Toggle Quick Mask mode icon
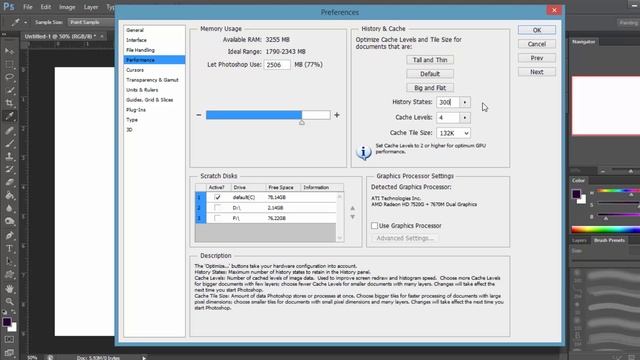The image size is (640, 360). point(9,340)
